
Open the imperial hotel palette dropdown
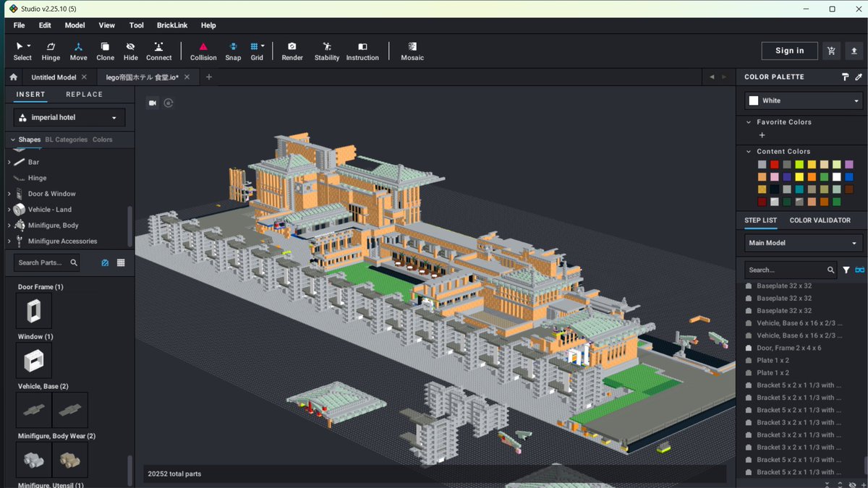[x=69, y=117]
